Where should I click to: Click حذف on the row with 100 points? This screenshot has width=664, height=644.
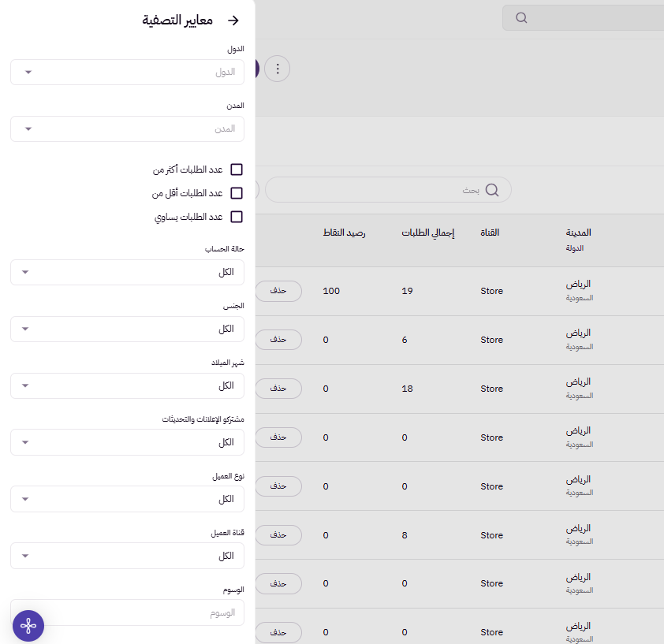pos(280,291)
